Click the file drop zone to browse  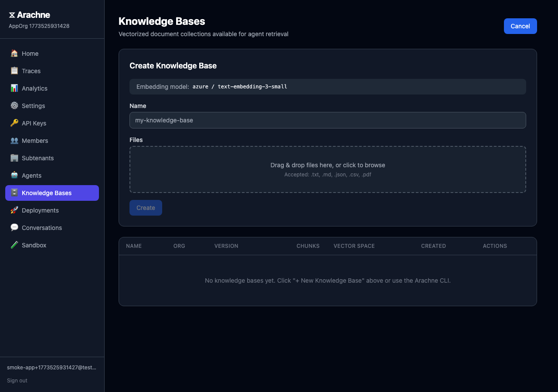click(x=327, y=169)
